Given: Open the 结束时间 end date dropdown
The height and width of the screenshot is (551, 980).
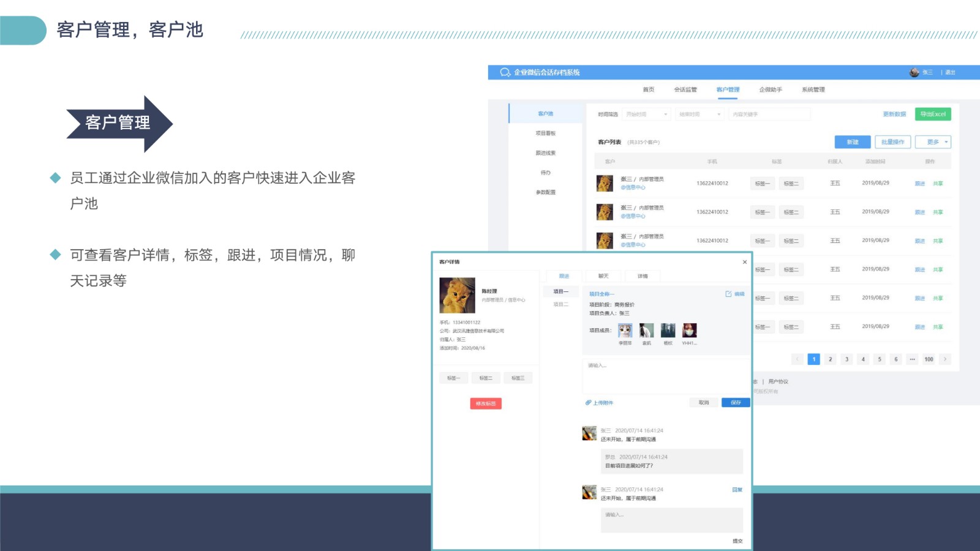Looking at the screenshot, I should 699,114.
